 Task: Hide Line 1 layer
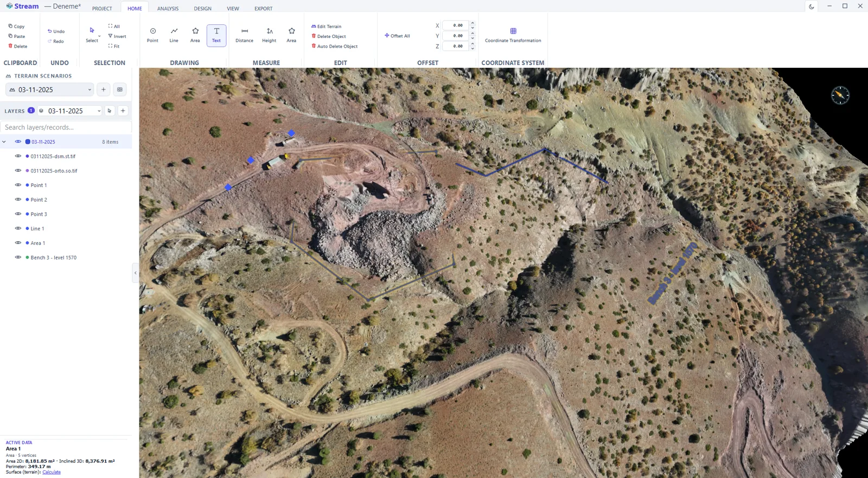[x=18, y=228]
